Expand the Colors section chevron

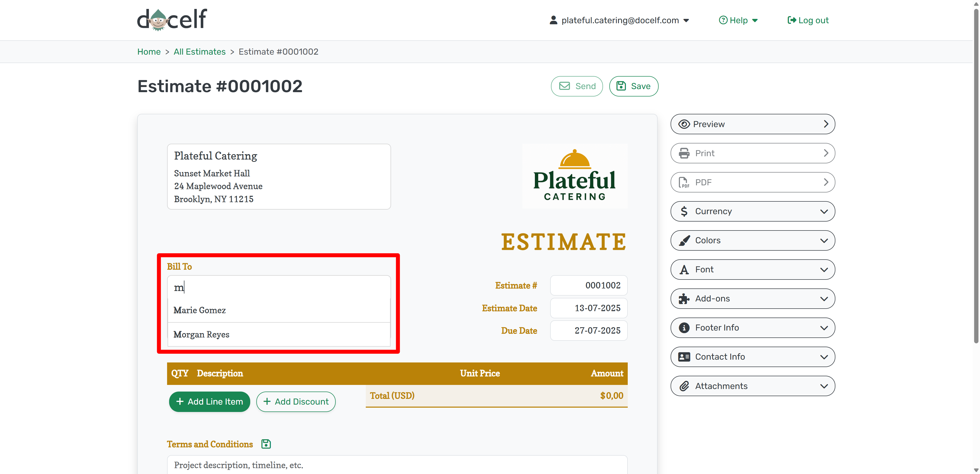[824, 241]
